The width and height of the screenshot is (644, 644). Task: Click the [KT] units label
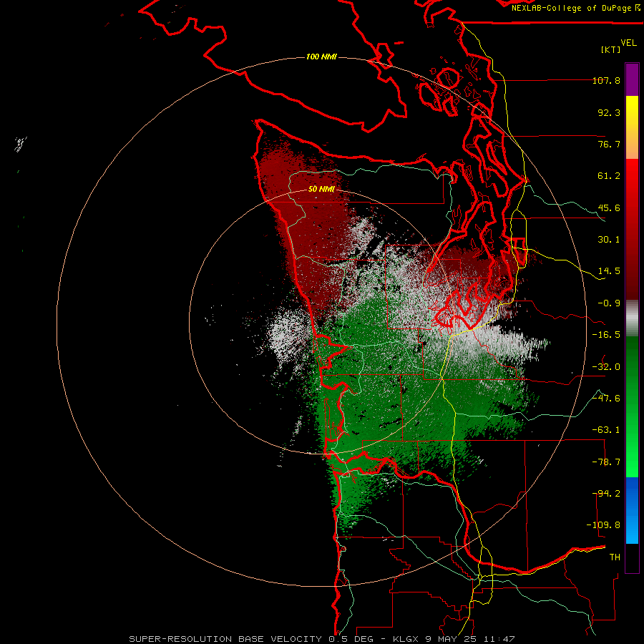coord(610,49)
